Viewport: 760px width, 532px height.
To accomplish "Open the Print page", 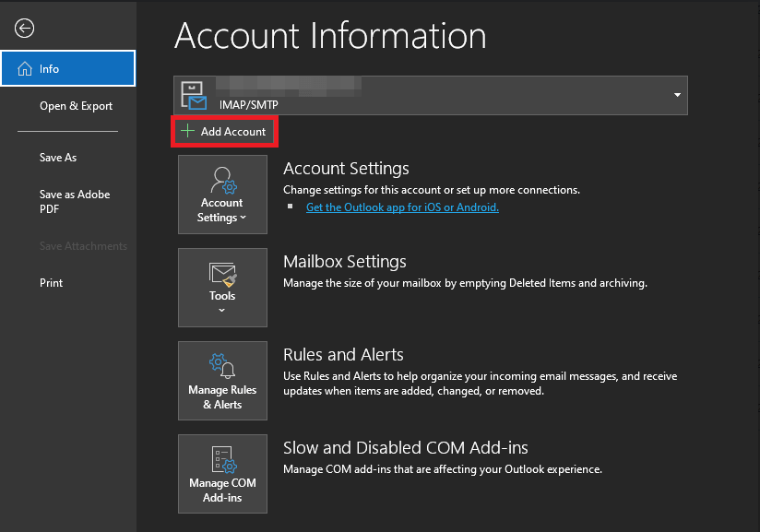I will (x=52, y=283).
